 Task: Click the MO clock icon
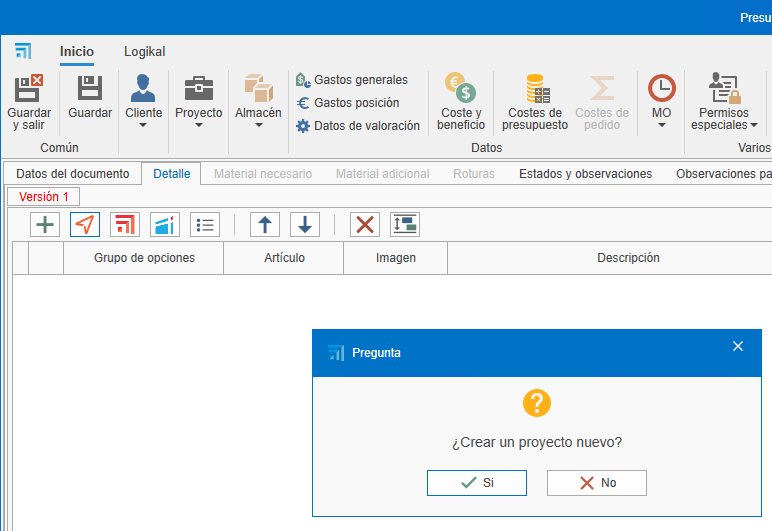(661, 88)
